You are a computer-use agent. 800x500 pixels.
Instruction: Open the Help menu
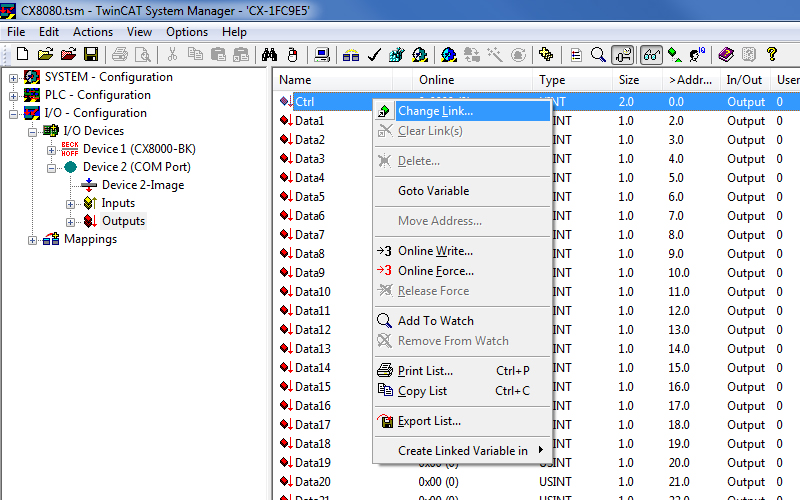tap(234, 32)
